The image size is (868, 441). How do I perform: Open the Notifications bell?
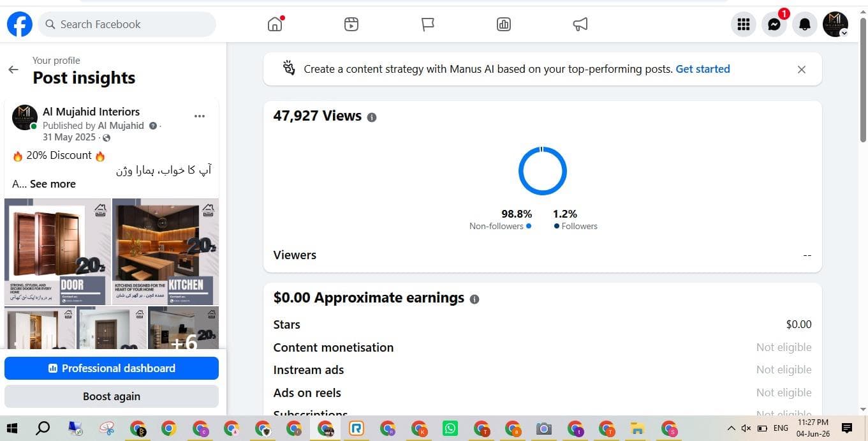pos(805,24)
